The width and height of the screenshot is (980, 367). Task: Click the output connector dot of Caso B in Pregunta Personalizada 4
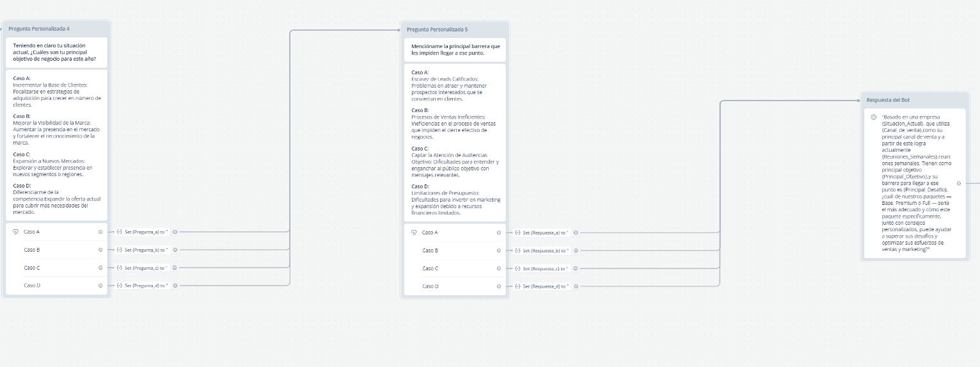point(100,250)
